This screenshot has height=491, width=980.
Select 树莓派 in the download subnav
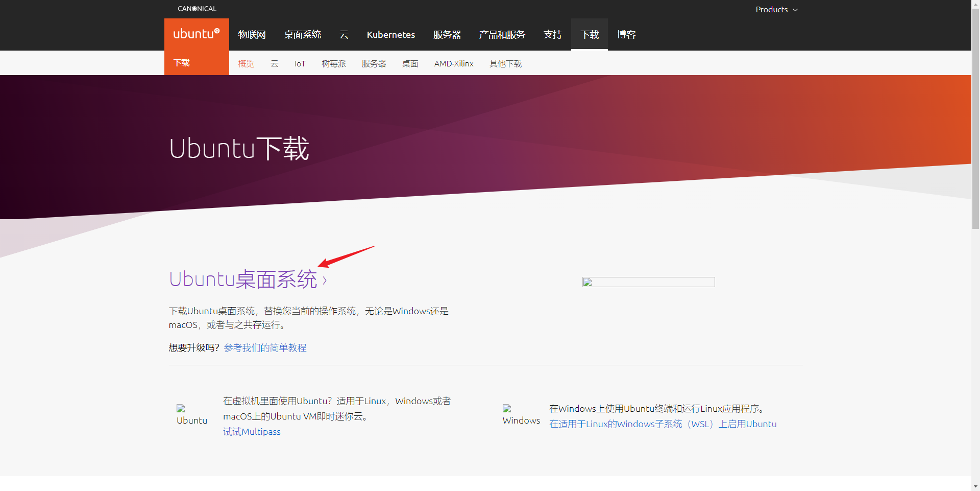[334, 63]
